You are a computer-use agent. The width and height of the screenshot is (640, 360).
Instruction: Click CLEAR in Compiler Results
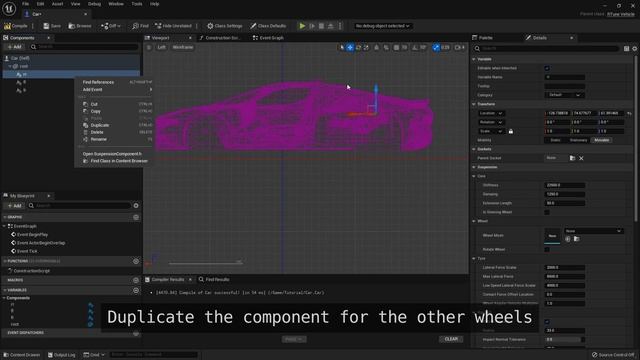click(x=451, y=339)
